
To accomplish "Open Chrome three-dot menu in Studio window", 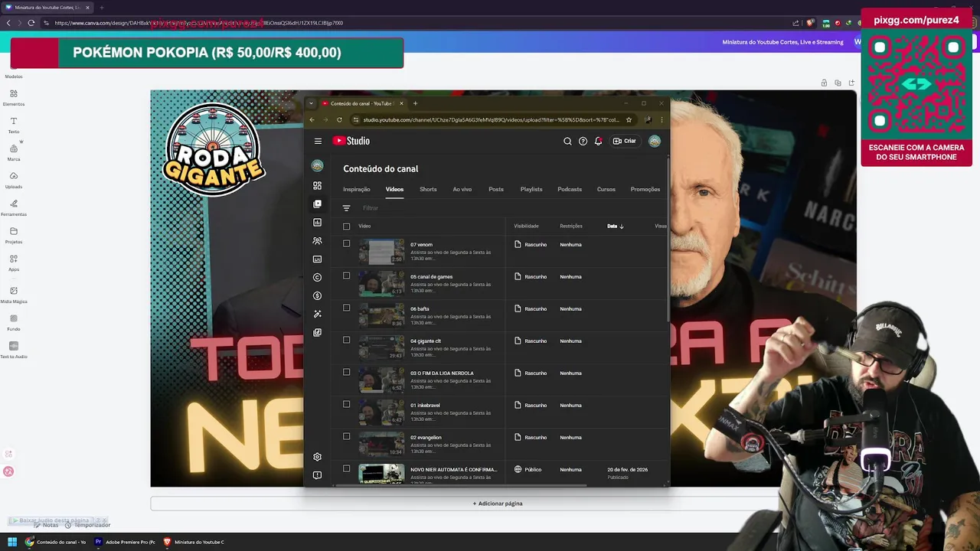I will click(661, 119).
